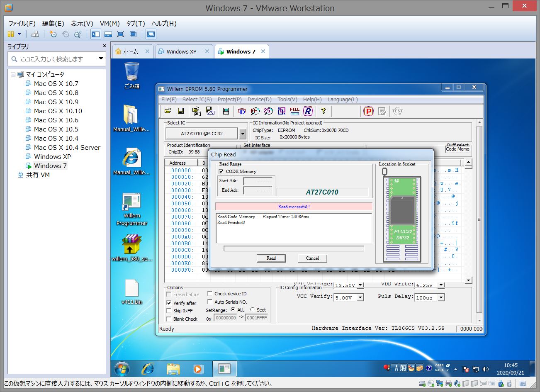This screenshot has height=392, width=540.
Task: Toggle Verify after checkbox
Action: 169,303
